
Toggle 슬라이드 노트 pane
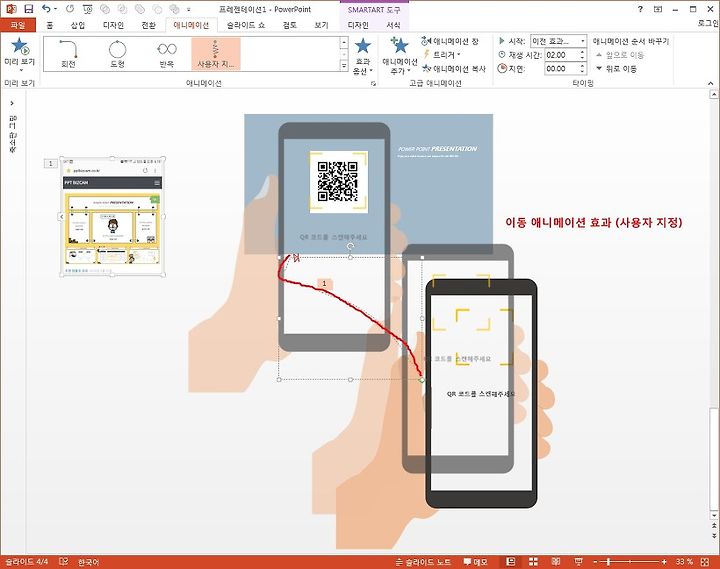(x=422, y=562)
